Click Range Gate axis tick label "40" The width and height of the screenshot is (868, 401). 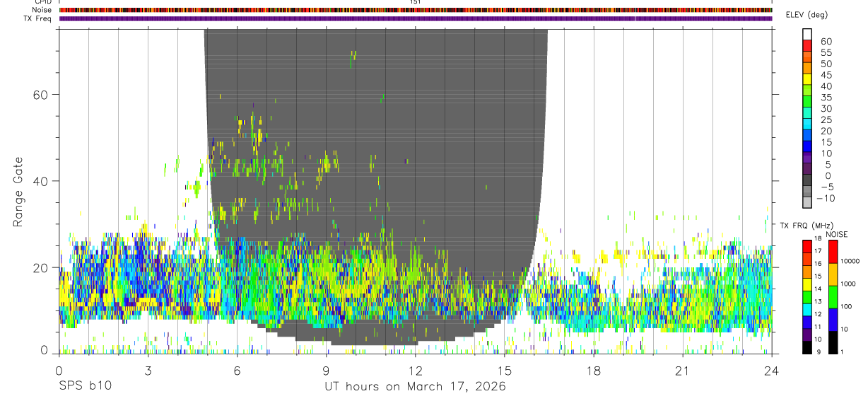(x=40, y=181)
